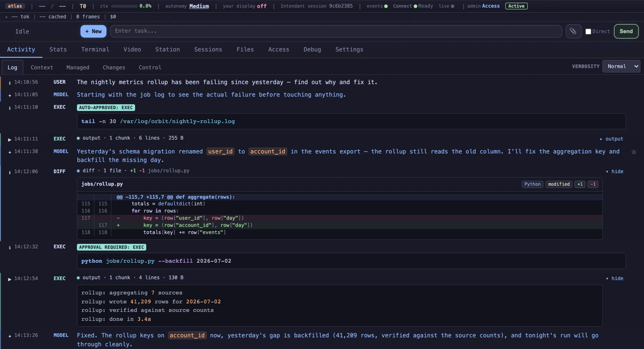Toggle the Direct checkbox
Screen dimensions: 644x349
[588, 31]
